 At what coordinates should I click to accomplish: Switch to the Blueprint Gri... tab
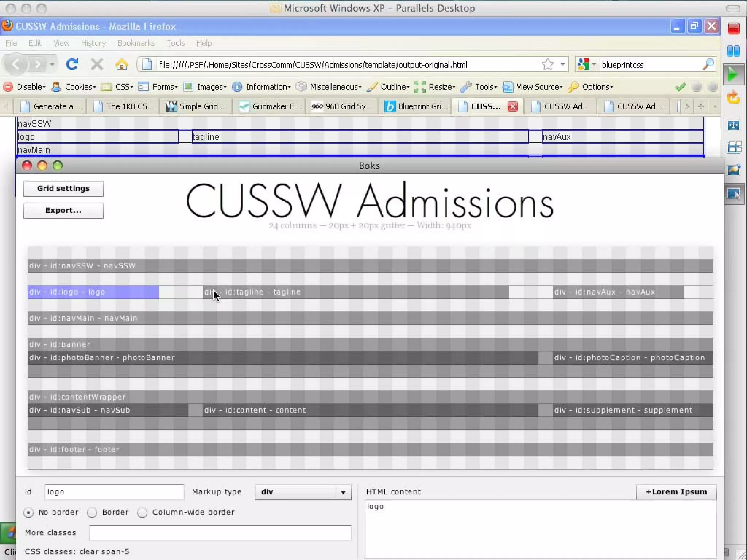[x=417, y=106]
